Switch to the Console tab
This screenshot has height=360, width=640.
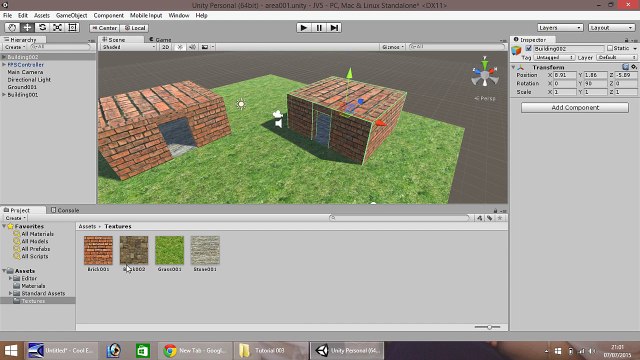(65, 210)
